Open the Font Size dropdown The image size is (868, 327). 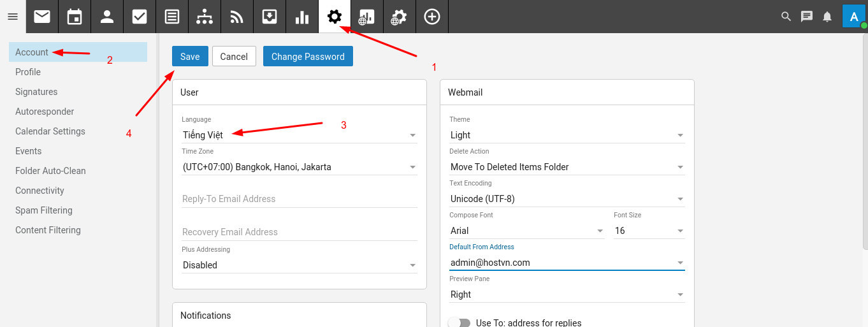point(649,231)
